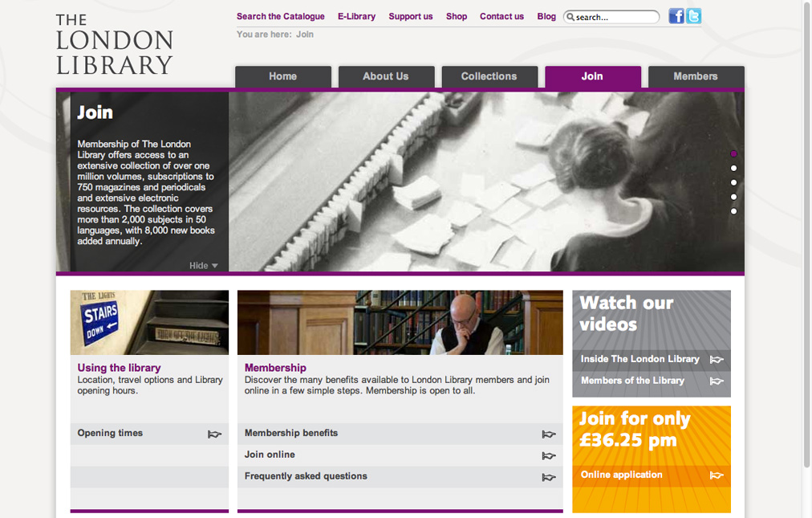Select the purple Join tab

tap(592, 77)
